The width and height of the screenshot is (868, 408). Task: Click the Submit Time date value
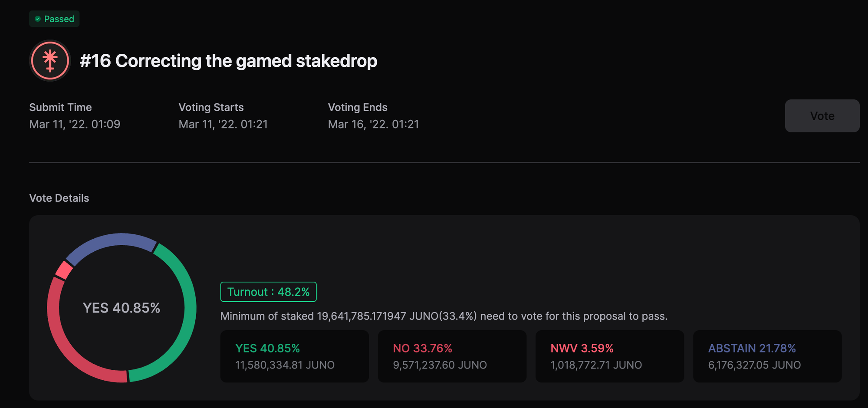[75, 124]
